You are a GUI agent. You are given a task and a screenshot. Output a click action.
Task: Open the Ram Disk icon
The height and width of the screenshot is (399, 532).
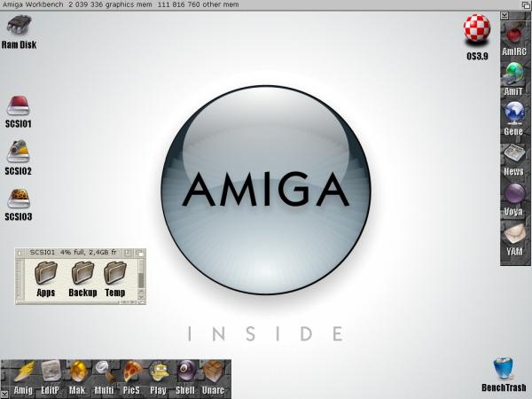19,32
